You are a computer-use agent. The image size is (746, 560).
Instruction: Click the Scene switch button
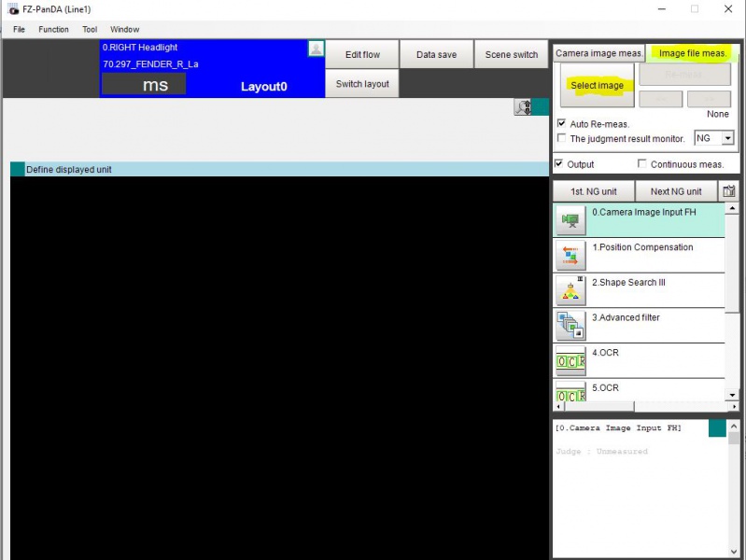pyautogui.click(x=512, y=54)
